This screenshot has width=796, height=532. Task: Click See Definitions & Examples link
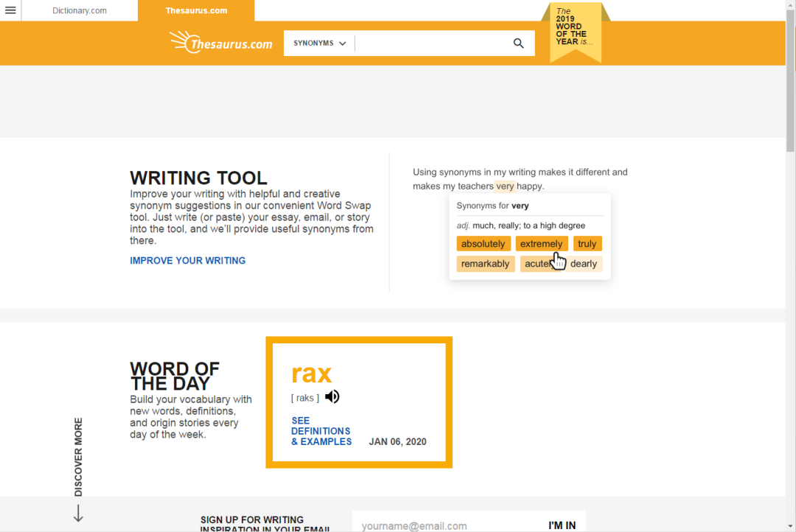pyautogui.click(x=321, y=431)
